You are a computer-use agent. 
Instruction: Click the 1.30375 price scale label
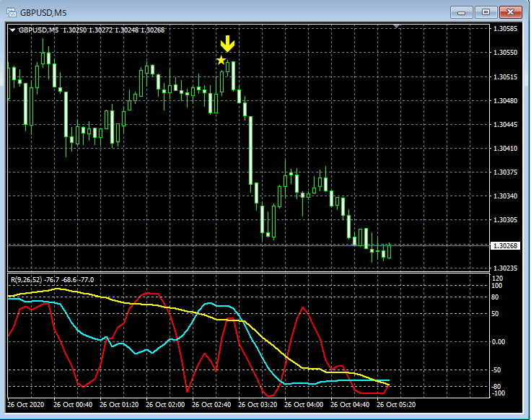coord(505,172)
